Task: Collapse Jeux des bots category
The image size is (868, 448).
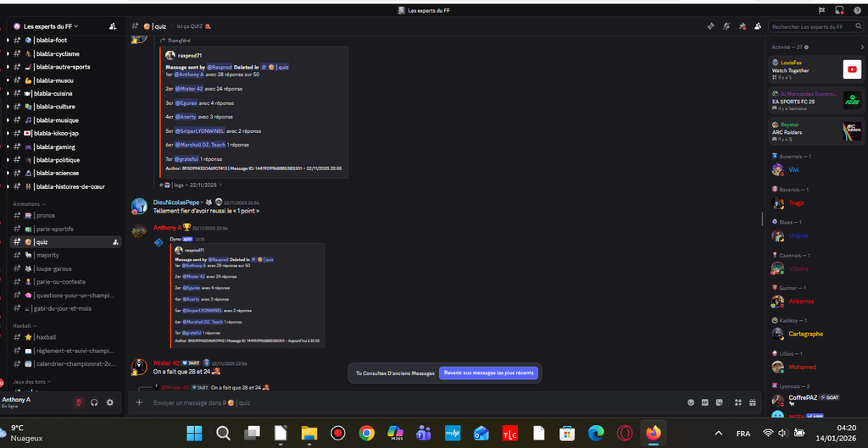Action: pos(31,382)
